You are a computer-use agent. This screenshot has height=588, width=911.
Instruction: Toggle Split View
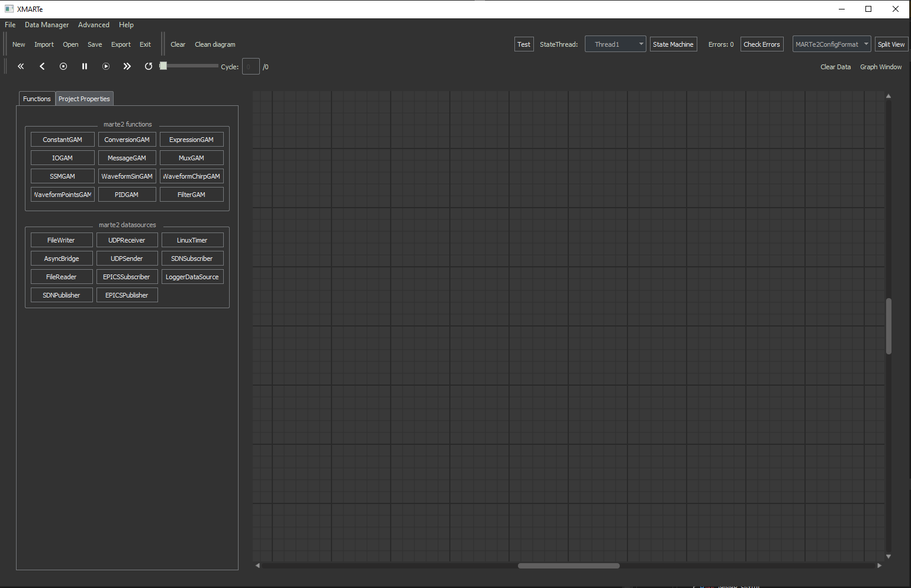point(890,44)
